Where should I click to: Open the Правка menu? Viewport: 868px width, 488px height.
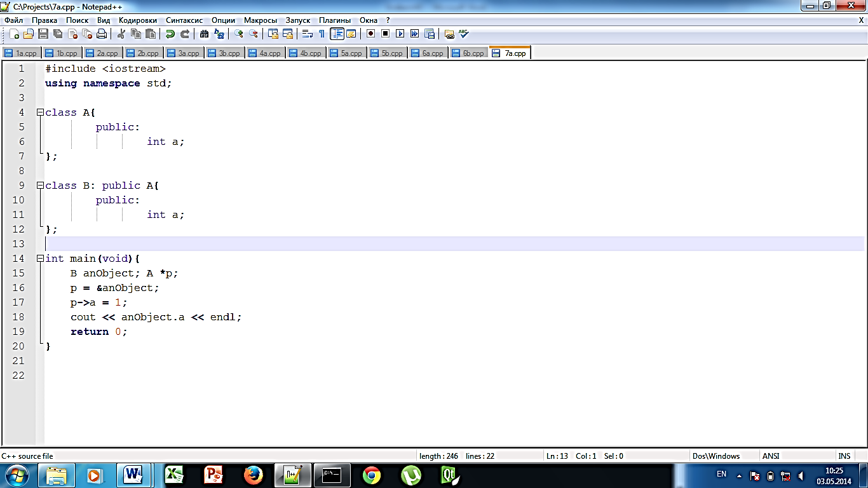coord(44,20)
